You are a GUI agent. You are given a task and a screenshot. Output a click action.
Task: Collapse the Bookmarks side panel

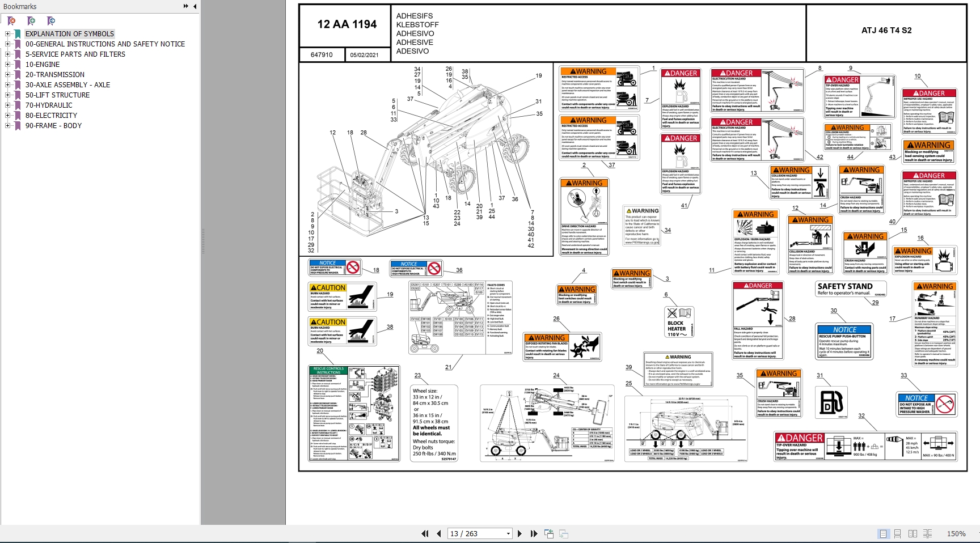click(195, 6)
